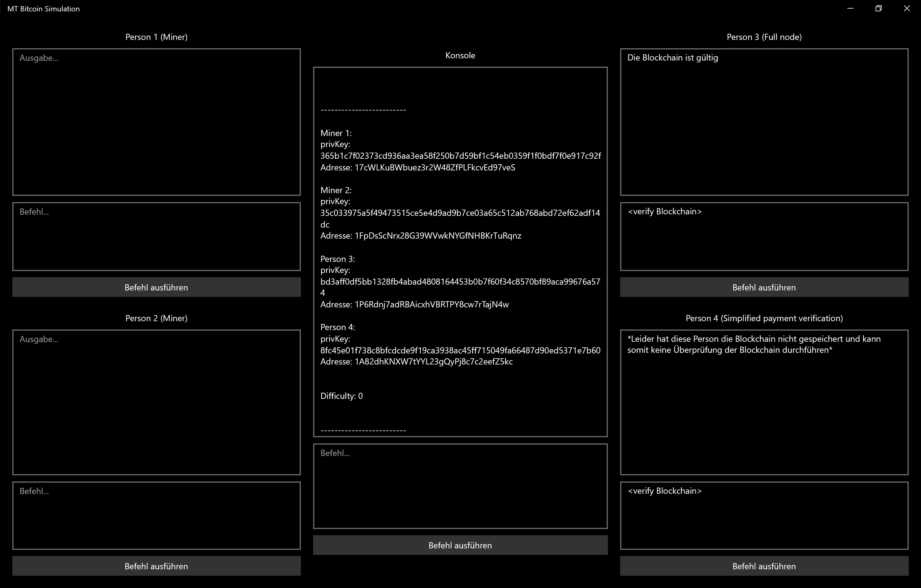This screenshot has width=921, height=588.
Task: Minimize the MT Bitcoin Simulation window
Action: pyautogui.click(x=850, y=8)
